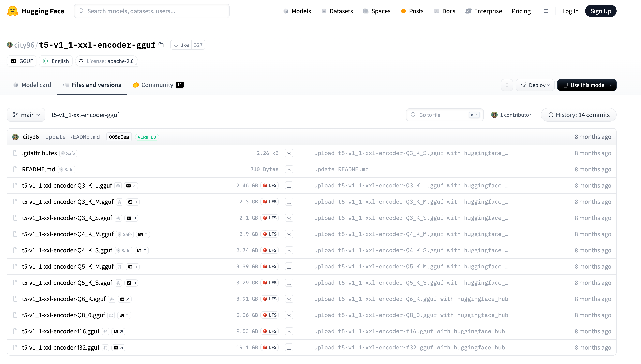641x364 pixels.
Task: Download the .gitattributes file
Action: point(289,153)
